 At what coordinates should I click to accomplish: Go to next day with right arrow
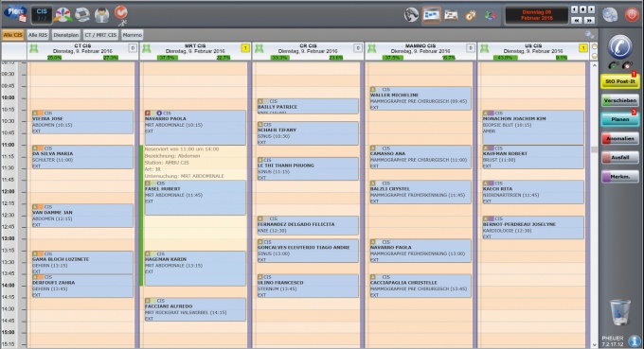(x=591, y=9)
